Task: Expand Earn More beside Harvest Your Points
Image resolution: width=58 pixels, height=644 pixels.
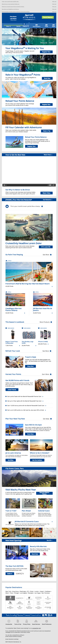Action: click(47, 374)
